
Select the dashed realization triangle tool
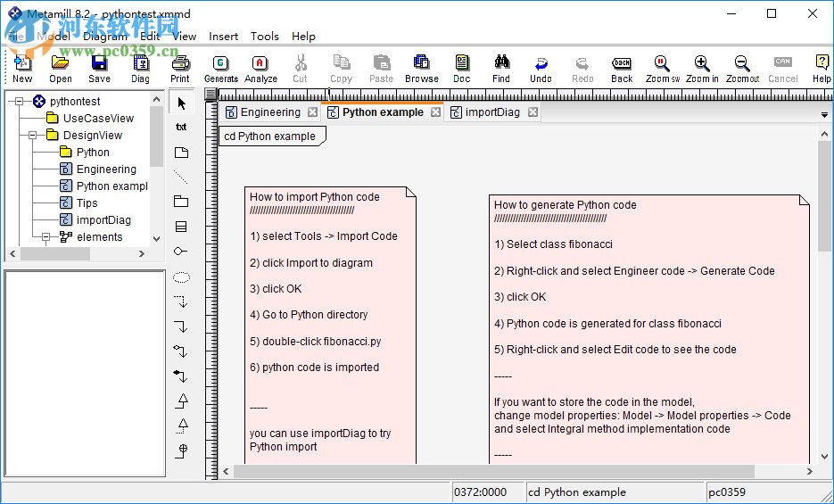(x=181, y=426)
